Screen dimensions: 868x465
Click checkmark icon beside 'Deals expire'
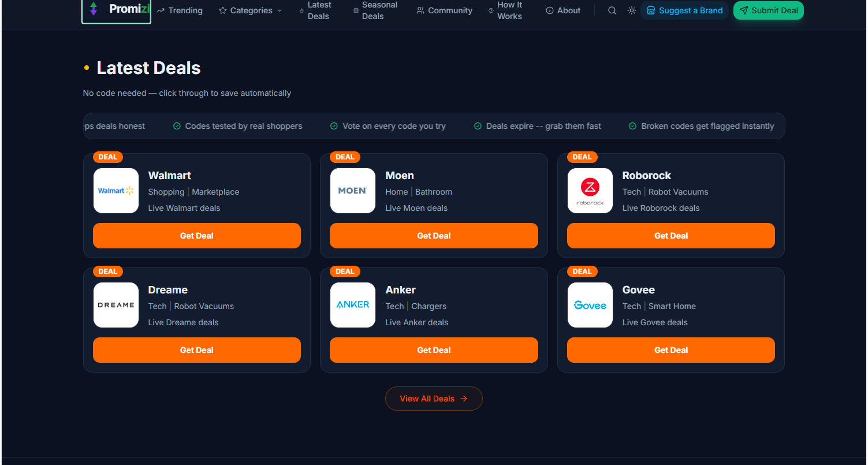click(x=478, y=126)
